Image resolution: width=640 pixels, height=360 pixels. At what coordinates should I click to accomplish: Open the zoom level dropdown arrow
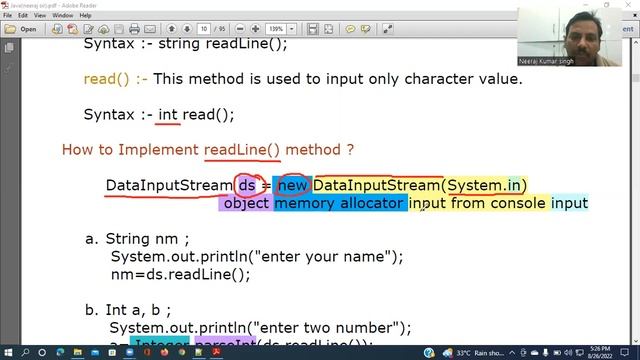click(292, 29)
